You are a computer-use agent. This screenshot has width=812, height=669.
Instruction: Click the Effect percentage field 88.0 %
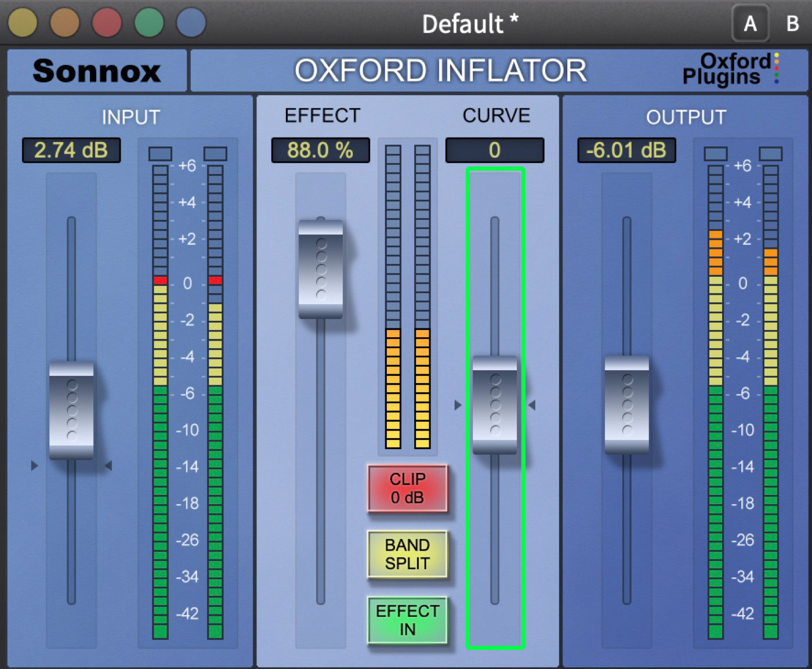point(320,150)
